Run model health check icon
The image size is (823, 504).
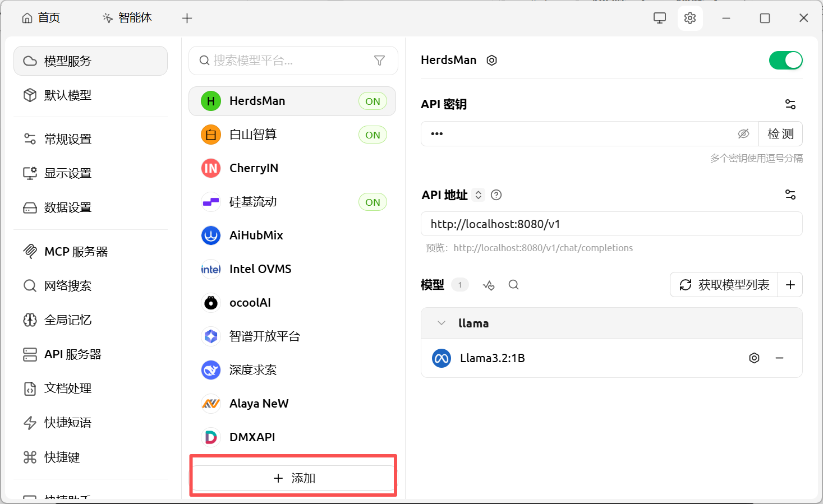point(489,285)
